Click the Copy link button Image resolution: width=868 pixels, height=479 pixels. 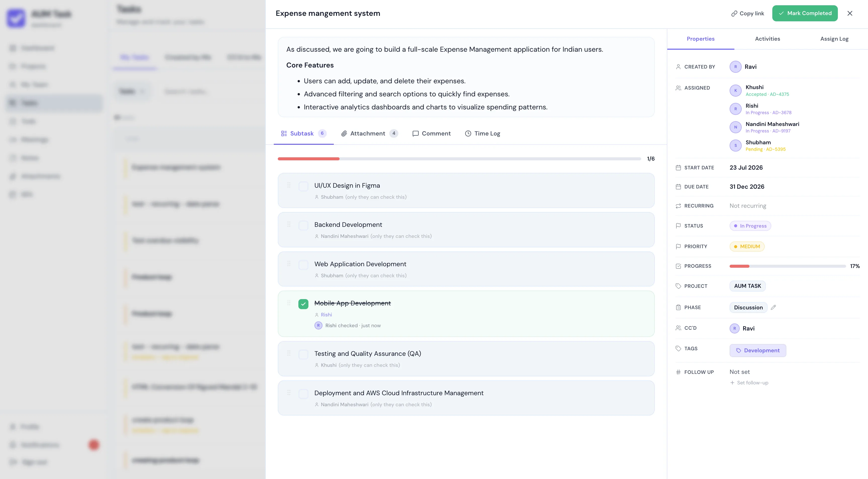(x=747, y=14)
